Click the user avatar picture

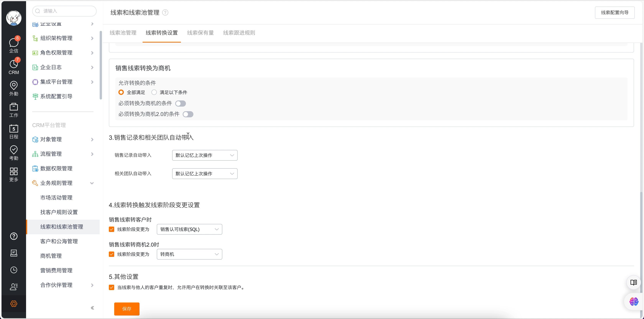point(14,18)
